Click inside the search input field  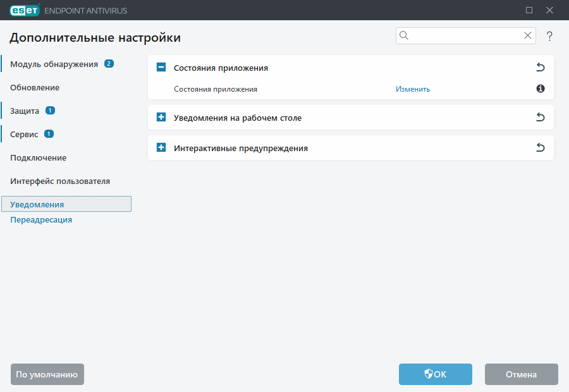pyautogui.click(x=462, y=35)
